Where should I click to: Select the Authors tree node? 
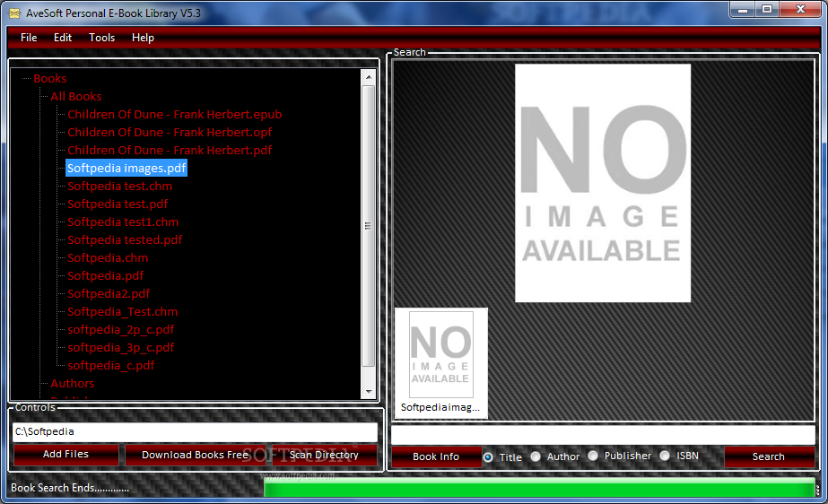(x=73, y=384)
